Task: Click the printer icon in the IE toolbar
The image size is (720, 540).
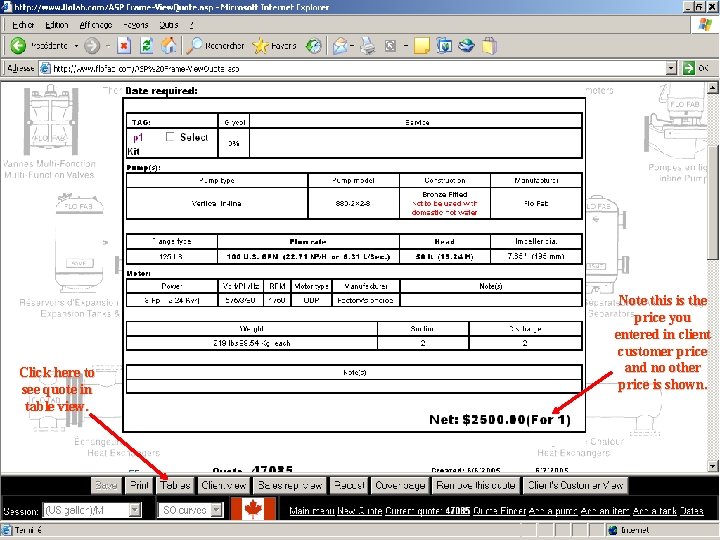Action: [367, 45]
